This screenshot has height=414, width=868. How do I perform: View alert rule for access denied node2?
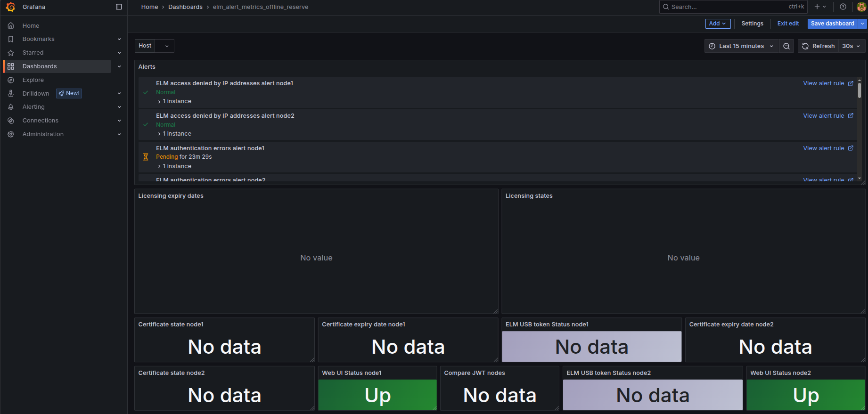tap(828, 116)
